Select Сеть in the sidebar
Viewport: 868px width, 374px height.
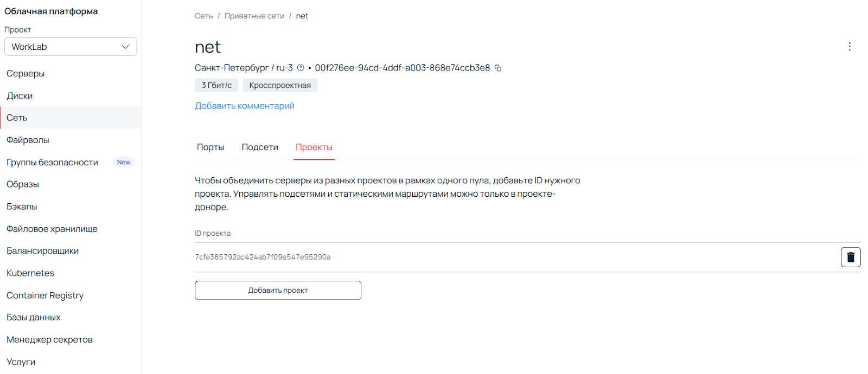coord(71,118)
